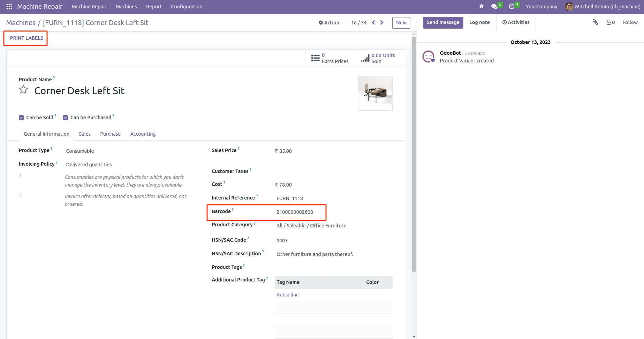644x339 pixels.
Task: Click help mark beside Internal Reference
Action: (257, 196)
